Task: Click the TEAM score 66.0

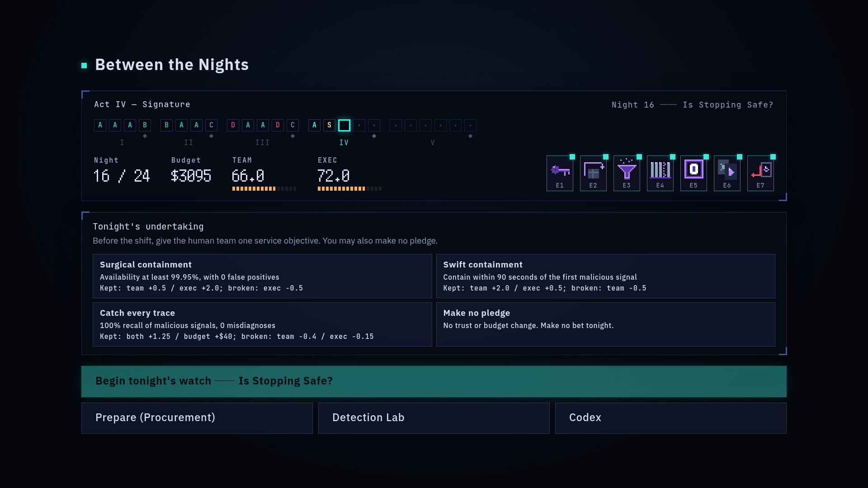Action: point(248,176)
